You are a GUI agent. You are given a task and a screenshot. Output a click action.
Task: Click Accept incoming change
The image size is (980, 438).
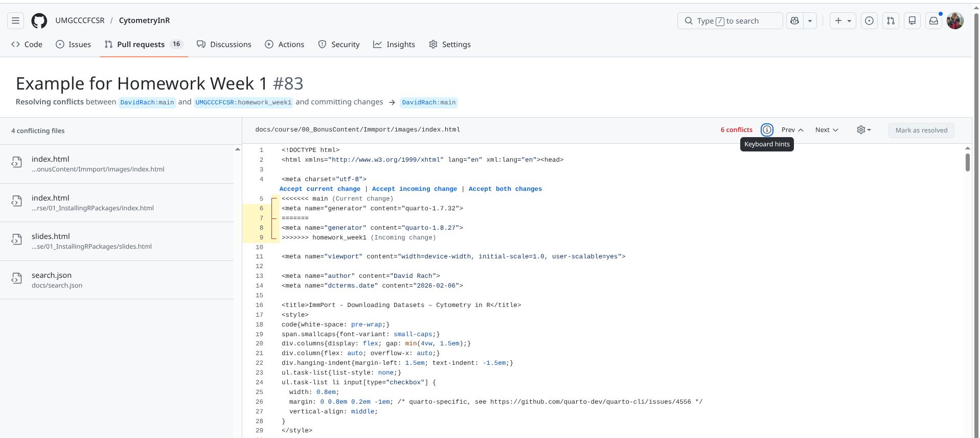(x=414, y=189)
